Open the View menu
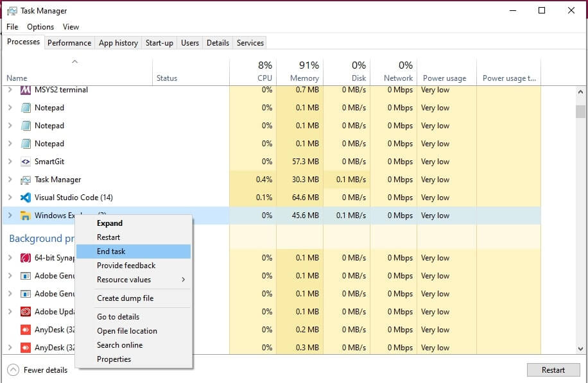Image resolution: width=588 pixels, height=383 pixels. click(71, 27)
